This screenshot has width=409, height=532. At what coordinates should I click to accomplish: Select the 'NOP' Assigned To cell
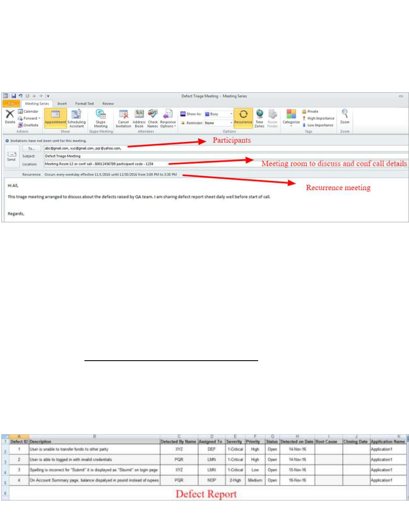211,480
